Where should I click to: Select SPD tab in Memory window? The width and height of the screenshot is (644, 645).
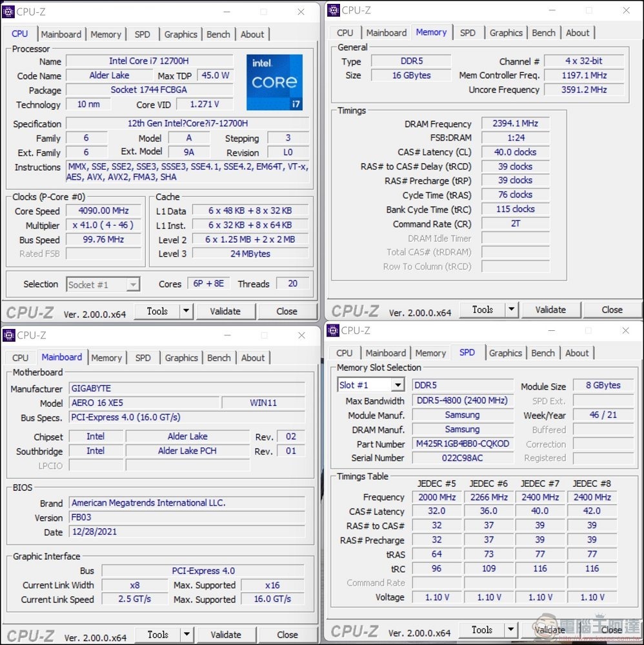pos(467,33)
